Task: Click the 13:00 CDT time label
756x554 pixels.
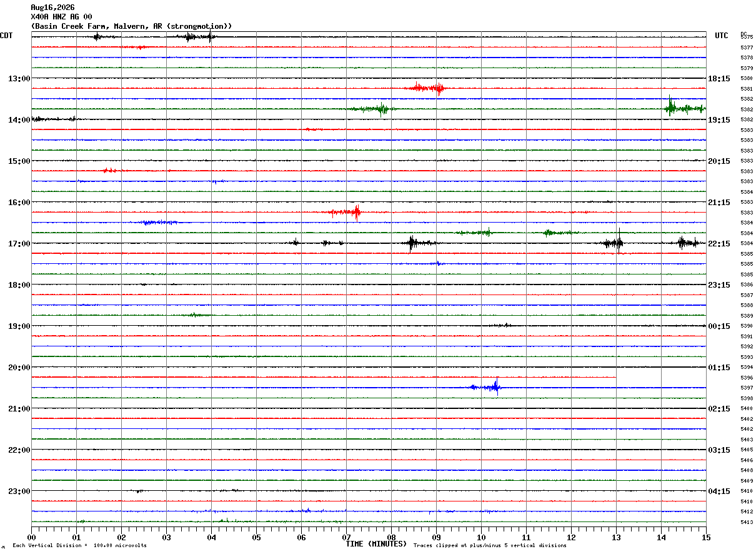Action: [19, 79]
